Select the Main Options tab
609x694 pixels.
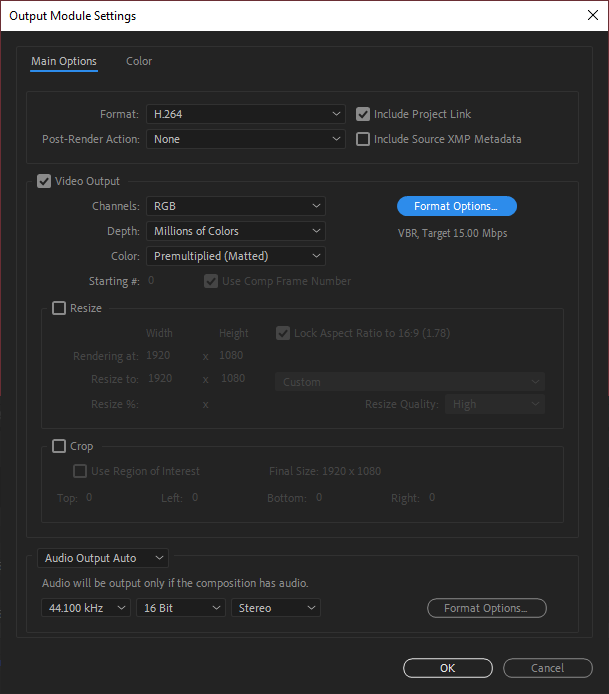(64, 61)
